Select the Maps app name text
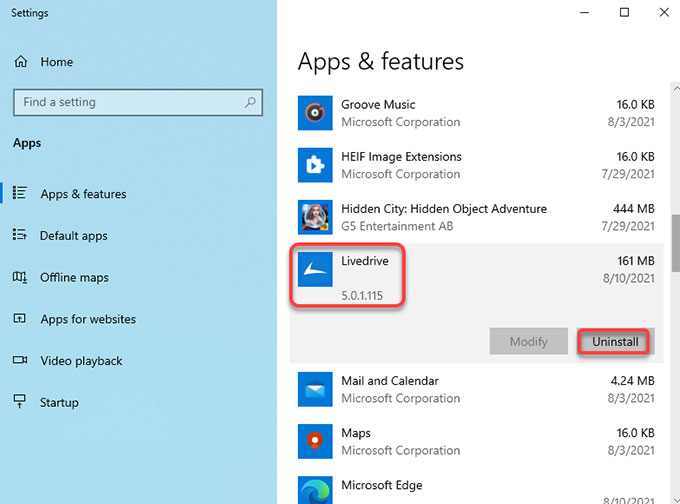This screenshot has width=680, height=504. tap(356, 433)
